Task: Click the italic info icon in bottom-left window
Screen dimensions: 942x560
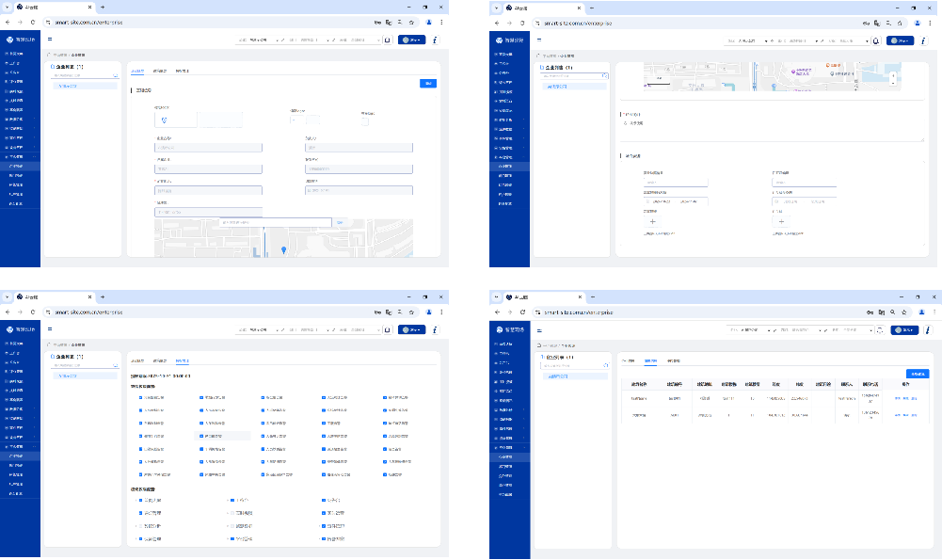Action: point(434,330)
